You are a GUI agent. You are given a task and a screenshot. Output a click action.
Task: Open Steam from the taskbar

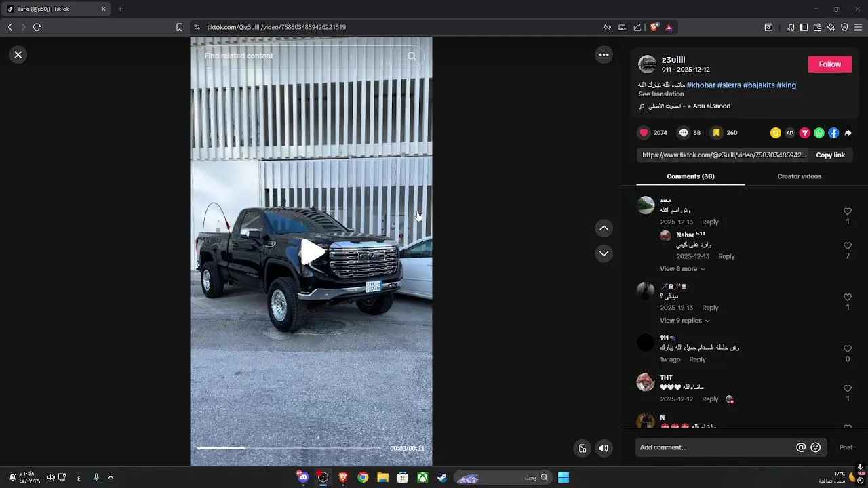pos(441,477)
